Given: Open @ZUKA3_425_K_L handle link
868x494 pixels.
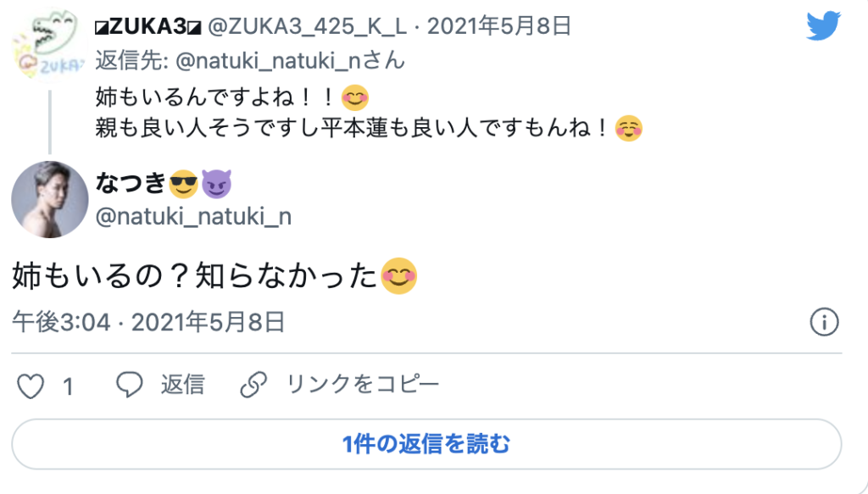Looking at the screenshot, I should 307,26.
